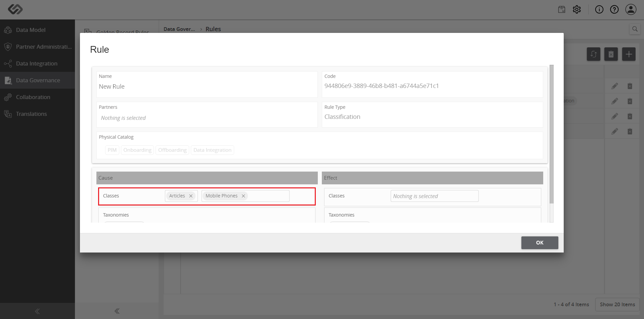Click the Effect section header
This screenshot has height=319, width=644.
(432, 178)
